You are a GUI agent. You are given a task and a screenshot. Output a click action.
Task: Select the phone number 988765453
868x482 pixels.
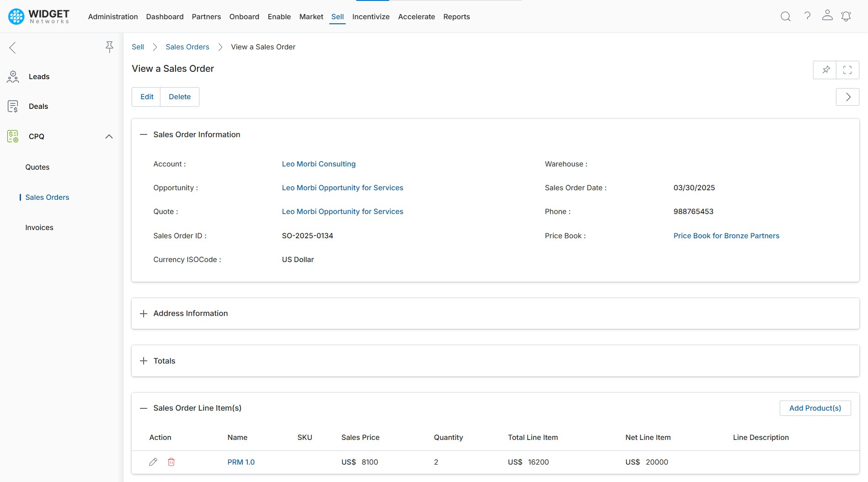click(693, 211)
